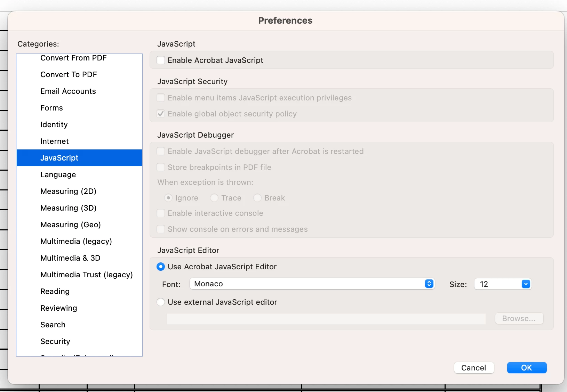Image resolution: width=567 pixels, height=392 pixels.
Task: Select the Trace exception radio button
Action: 214,198
